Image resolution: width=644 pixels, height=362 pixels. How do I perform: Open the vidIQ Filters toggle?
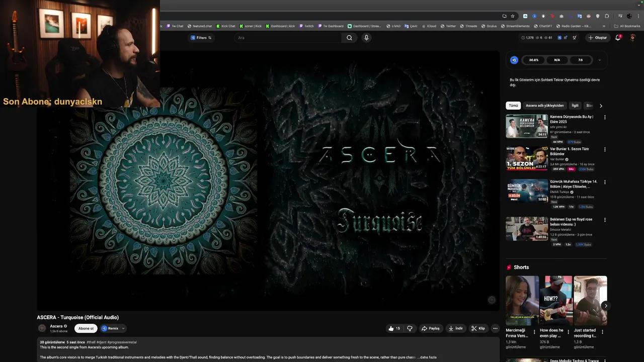tap(201, 38)
